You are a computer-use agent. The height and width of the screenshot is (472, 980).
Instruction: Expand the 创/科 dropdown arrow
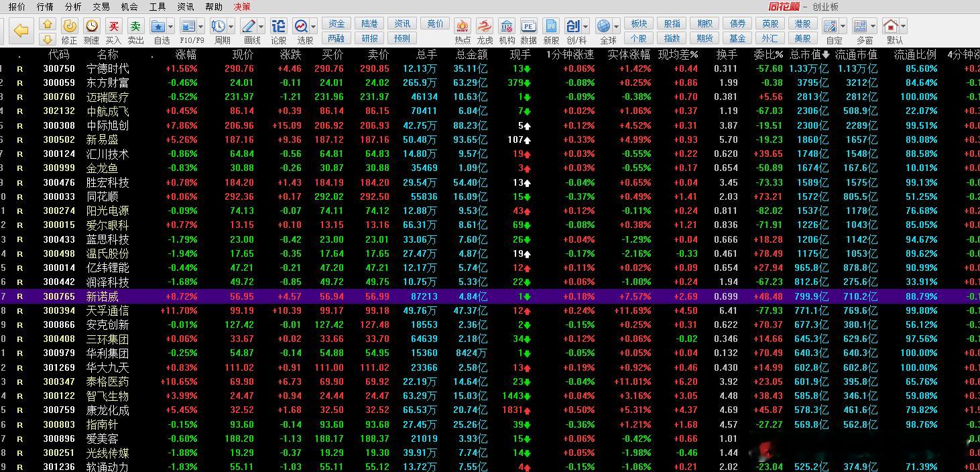(586, 27)
